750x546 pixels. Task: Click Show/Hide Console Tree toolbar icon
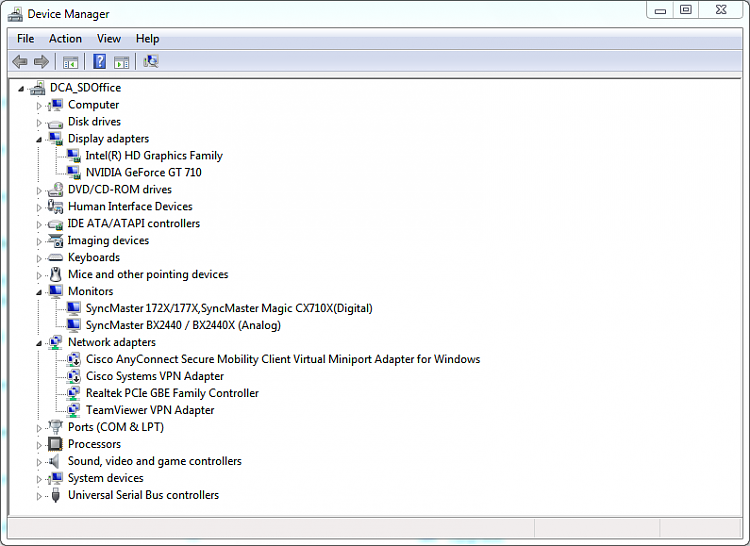(x=70, y=62)
